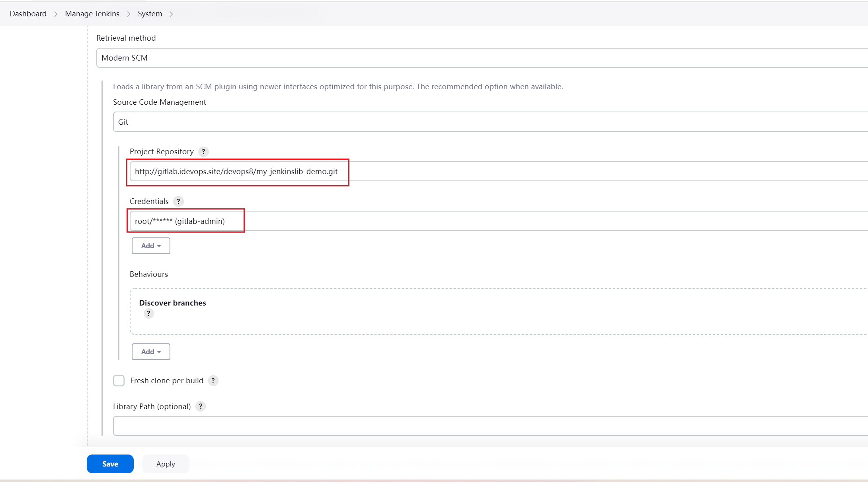Open help for Credentials field

178,202
